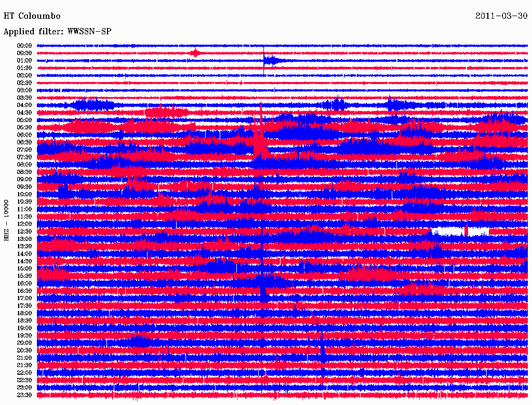Select the 15:30 time label

pyautogui.click(x=24, y=276)
